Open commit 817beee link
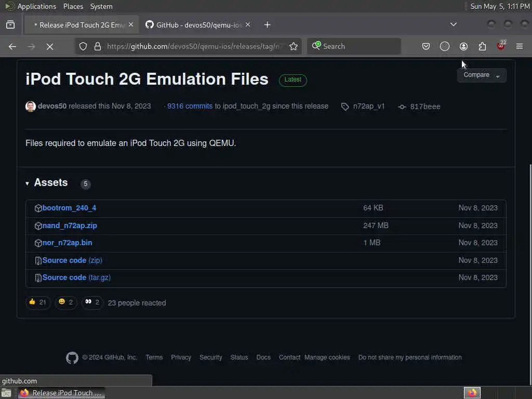 pyautogui.click(x=425, y=107)
